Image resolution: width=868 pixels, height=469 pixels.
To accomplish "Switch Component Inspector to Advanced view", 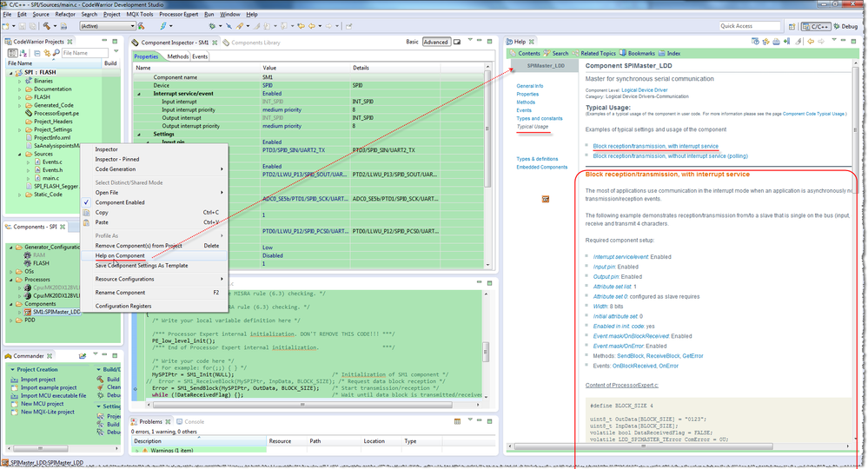I will [x=435, y=42].
